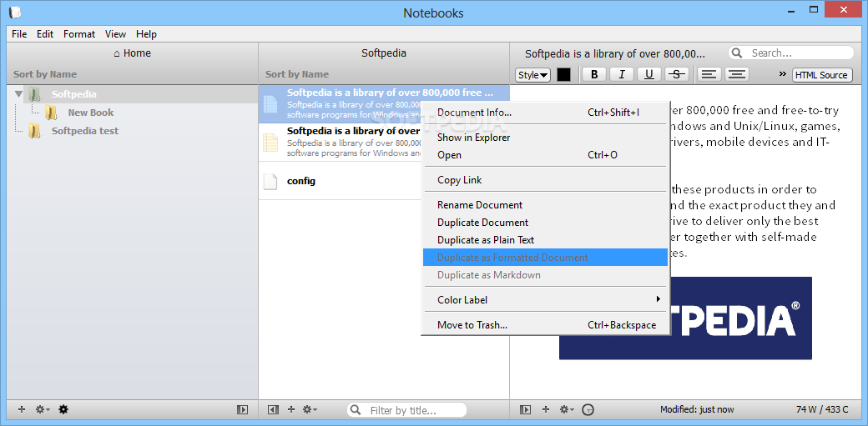The image size is (868, 426).
Task: Toggle bold formatting in the editor toolbar
Action: pos(594,74)
